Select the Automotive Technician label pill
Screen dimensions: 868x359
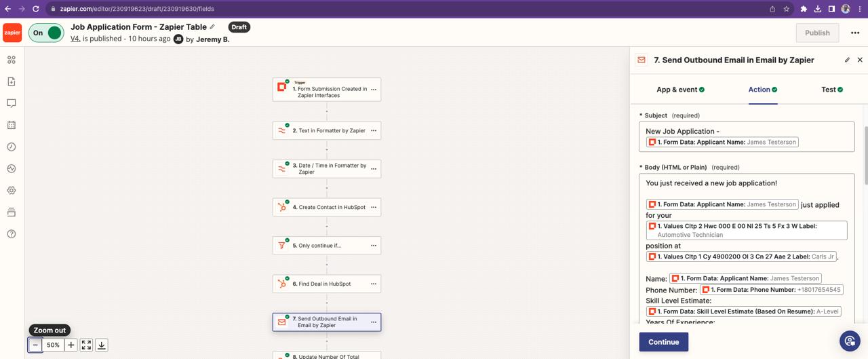(747, 230)
